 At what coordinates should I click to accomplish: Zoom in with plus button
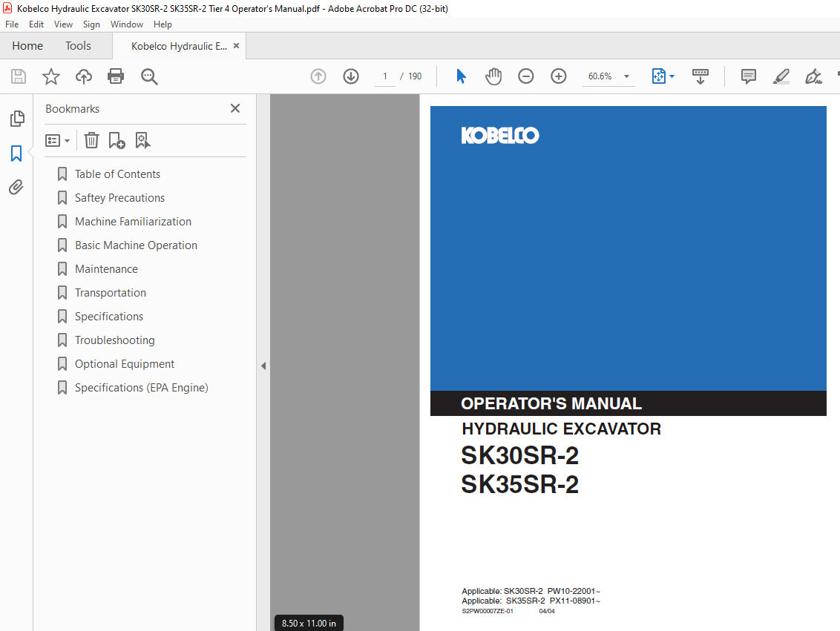[x=559, y=76]
